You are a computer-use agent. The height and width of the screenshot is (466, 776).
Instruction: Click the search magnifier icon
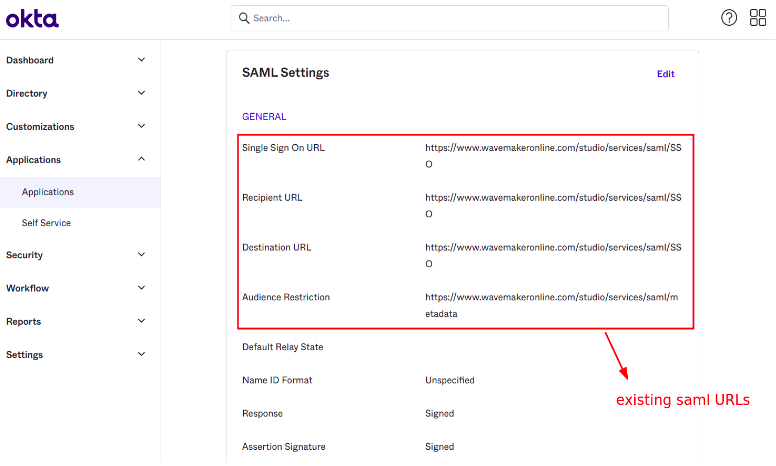[243, 18]
